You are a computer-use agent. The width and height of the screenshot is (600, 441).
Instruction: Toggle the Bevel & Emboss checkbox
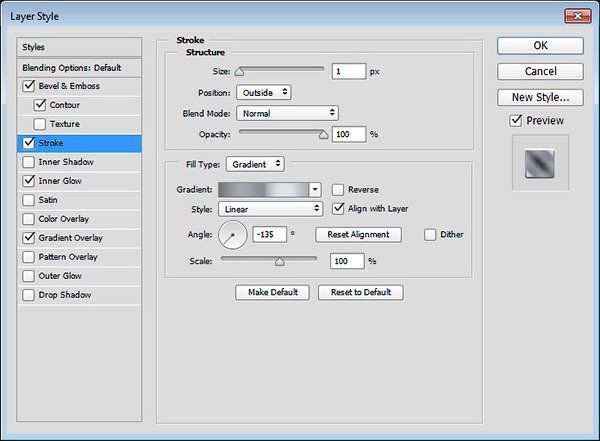click(x=29, y=86)
